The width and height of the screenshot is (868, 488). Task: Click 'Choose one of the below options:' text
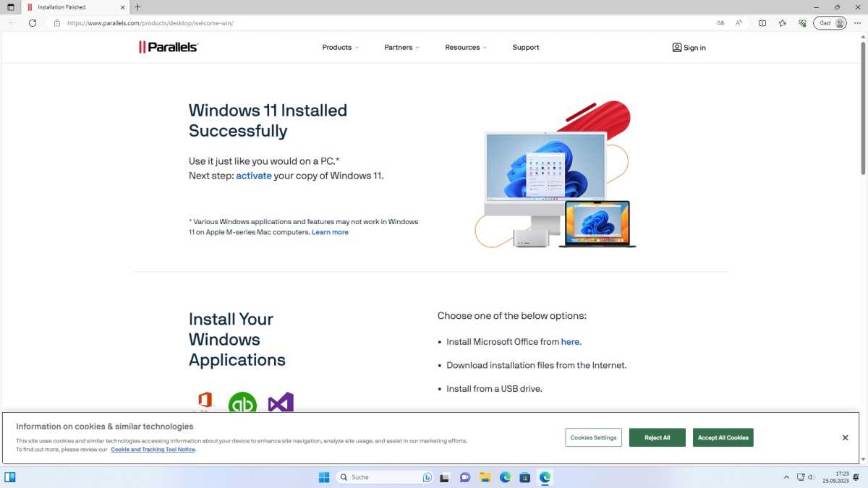tap(512, 316)
